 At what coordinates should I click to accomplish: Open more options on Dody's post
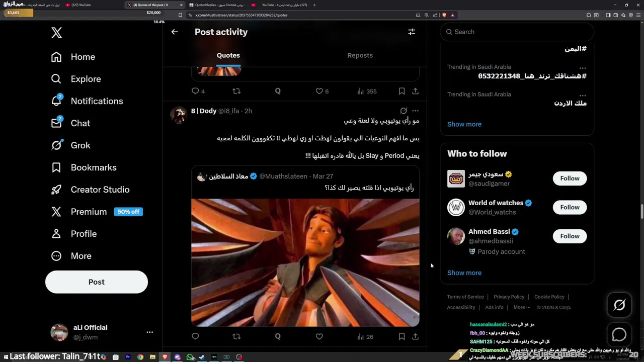pos(415,111)
